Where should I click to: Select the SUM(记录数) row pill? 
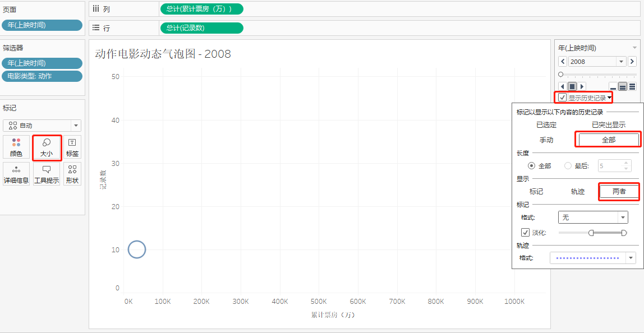[x=201, y=28]
